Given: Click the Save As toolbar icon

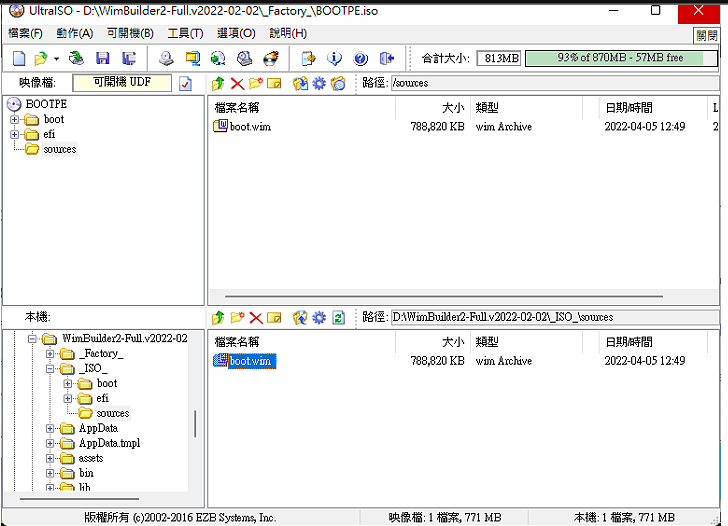Looking at the screenshot, I should click(129, 58).
